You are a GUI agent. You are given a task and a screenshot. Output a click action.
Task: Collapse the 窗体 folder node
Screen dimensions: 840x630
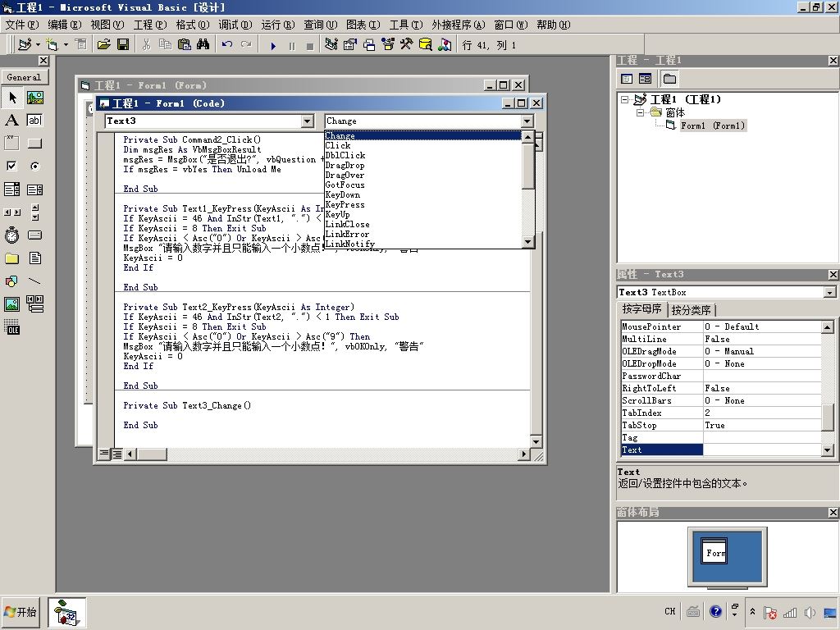click(640, 112)
